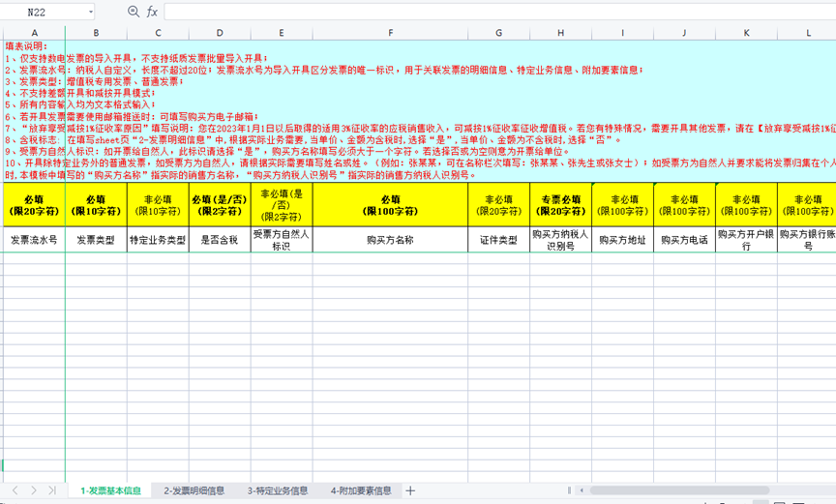Go to next sheet tab arrow
The height and width of the screenshot is (504, 836).
34,490
